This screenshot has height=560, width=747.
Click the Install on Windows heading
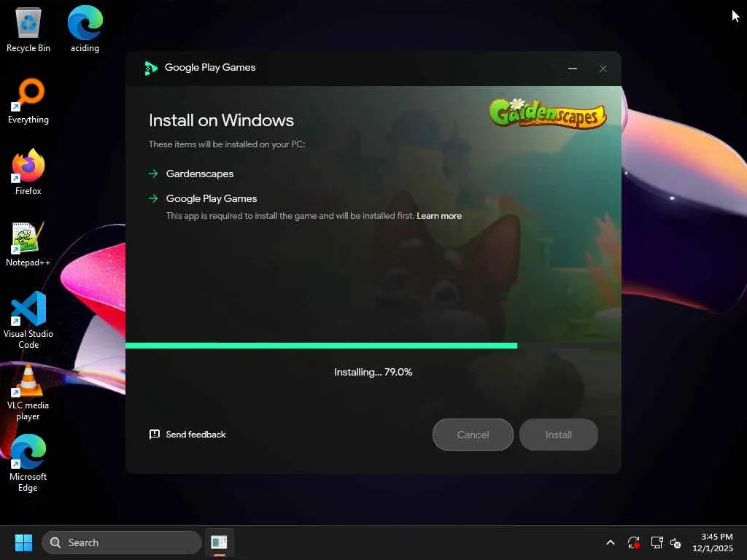click(x=221, y=120)
